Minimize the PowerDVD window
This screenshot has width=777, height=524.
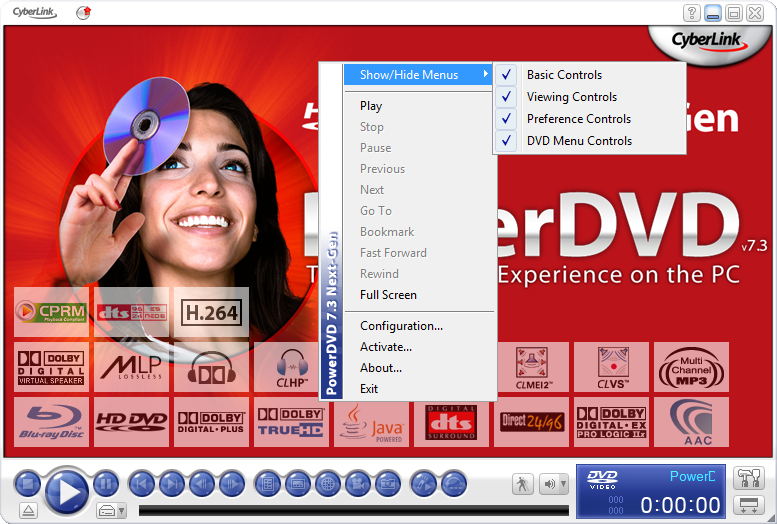[713, 13]
